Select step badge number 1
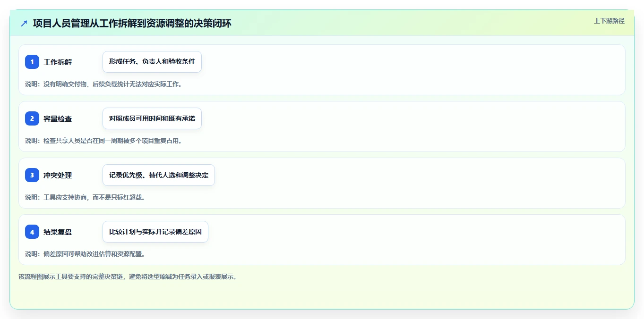 [x=32, y=62]
